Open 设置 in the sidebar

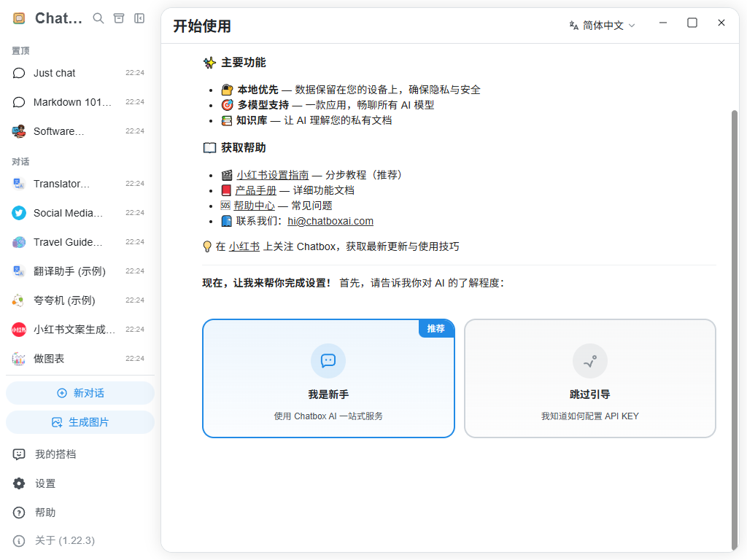(x=79, y=483)
